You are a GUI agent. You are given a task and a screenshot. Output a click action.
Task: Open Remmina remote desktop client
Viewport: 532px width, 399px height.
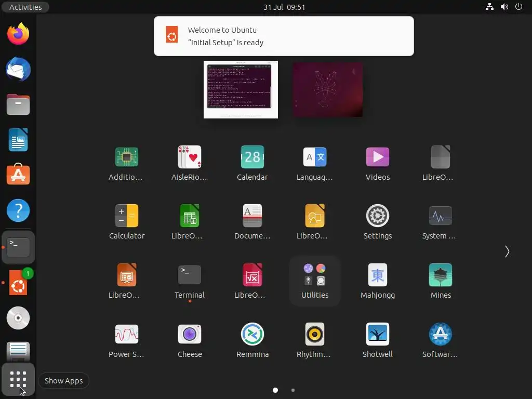(252, 334)
